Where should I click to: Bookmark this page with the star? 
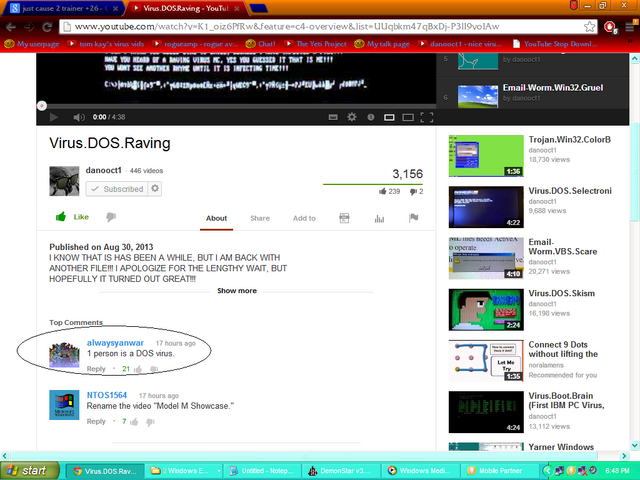[x=589, y=27]
